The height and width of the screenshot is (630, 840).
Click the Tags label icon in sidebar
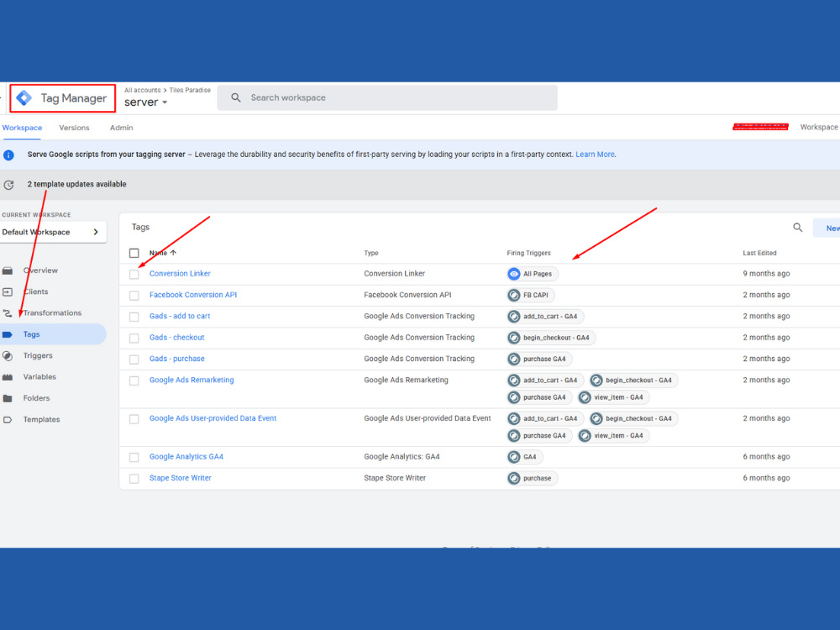(x=8, y=334)
